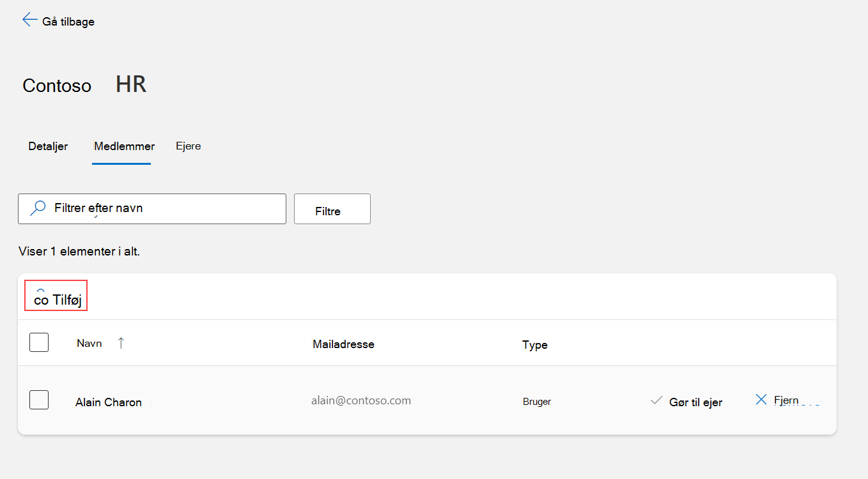Click the X icon beside Fjern
The height and width of the screenshot is (479, 868).
(x=761, y=400)
